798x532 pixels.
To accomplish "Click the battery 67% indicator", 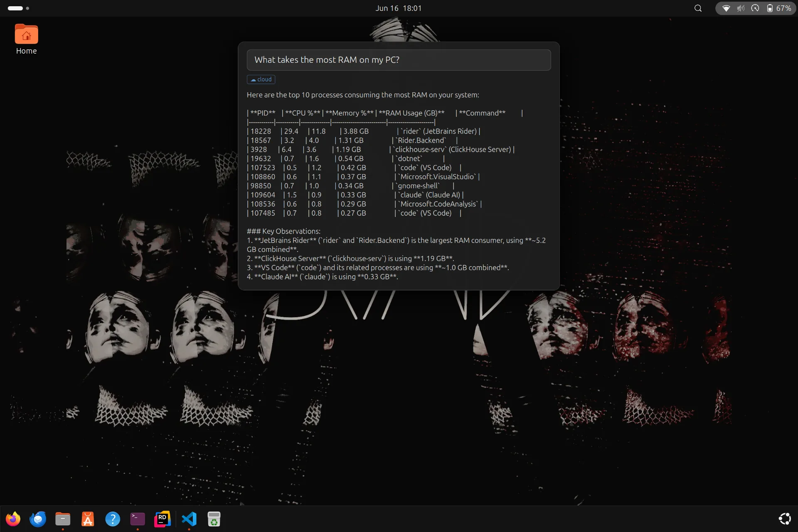I will pyautogui.click(x=779, y=8).
